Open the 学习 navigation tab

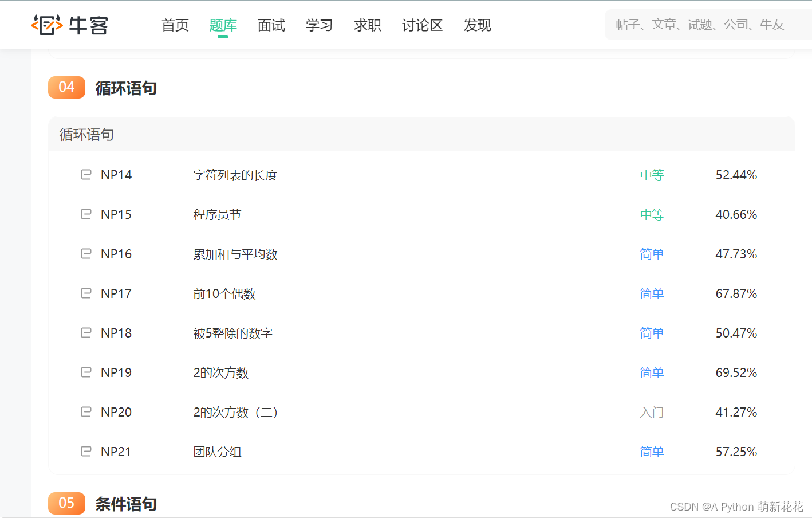point(320,25)
